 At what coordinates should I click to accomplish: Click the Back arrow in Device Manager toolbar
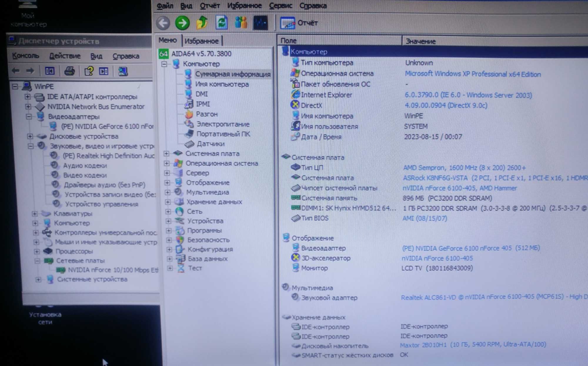click(x=16, y=70)
